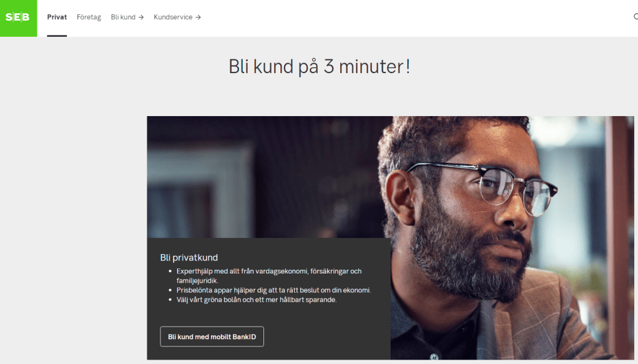This screenshot has height=364, width=638.
Task: Open search via the magnifier icon
Action: (636, 17)
